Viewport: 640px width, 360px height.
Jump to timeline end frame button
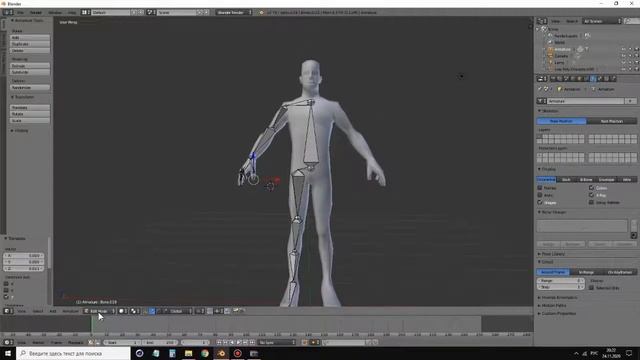(x=252, y=342)
